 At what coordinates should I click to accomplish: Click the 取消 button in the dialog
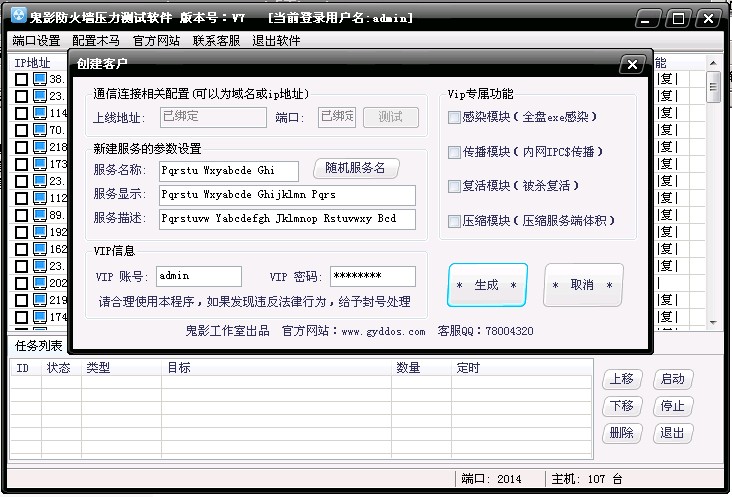click(583, 285)
